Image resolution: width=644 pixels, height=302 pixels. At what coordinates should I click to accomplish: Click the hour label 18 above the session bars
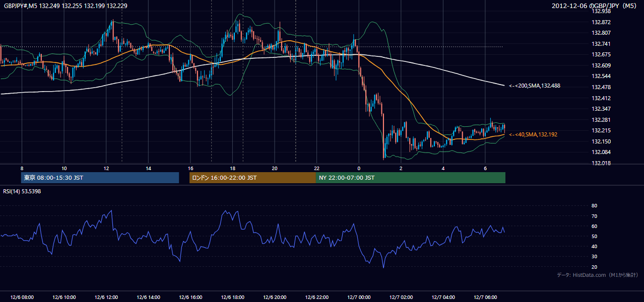232,168
